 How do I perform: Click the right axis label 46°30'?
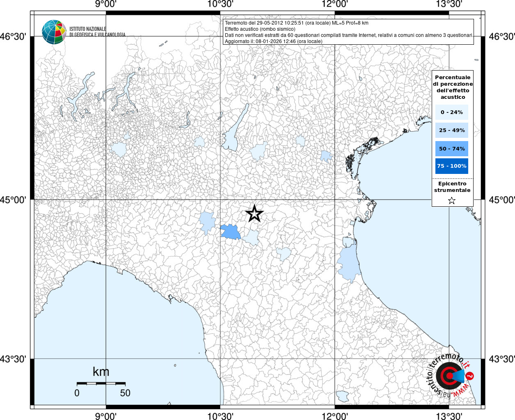pyautogui.click(x=502, y=37)
